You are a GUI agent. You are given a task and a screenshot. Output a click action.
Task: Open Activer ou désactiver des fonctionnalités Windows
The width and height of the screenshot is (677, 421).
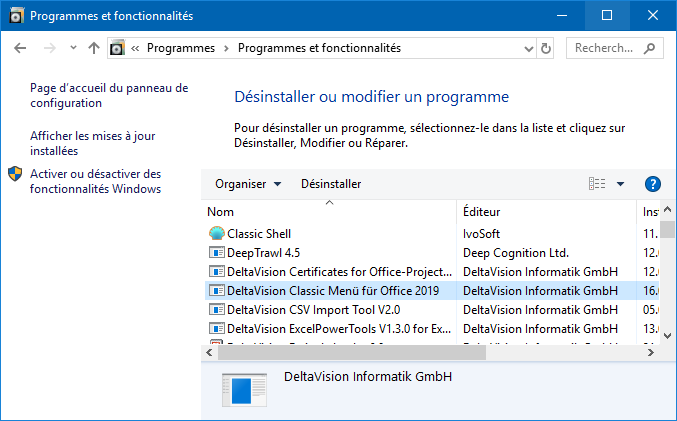point(95,181)
